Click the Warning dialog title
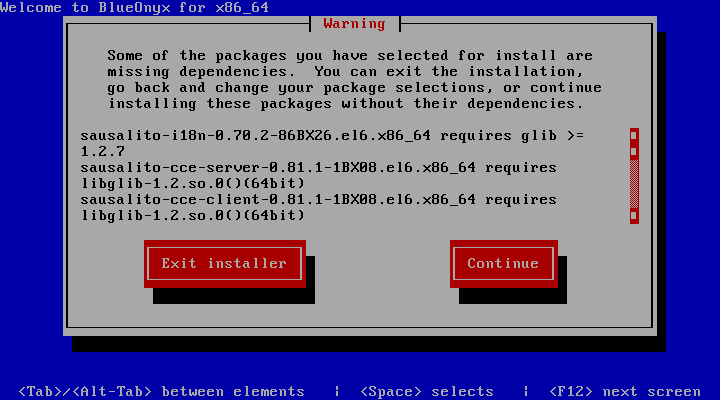 pyautogui.click(x=355, y=23)
